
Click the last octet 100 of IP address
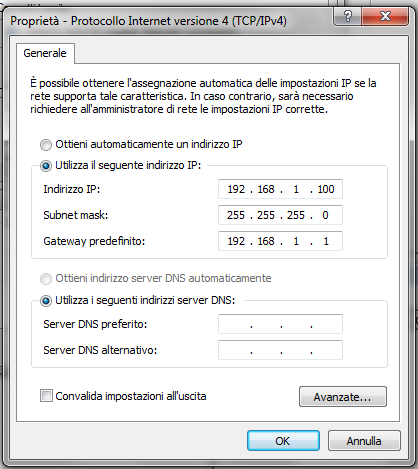click(326, 189)
